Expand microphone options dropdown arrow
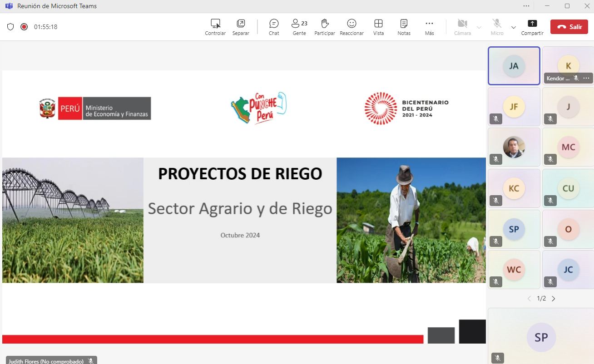The image size is (594, 364). coord(513,27)
